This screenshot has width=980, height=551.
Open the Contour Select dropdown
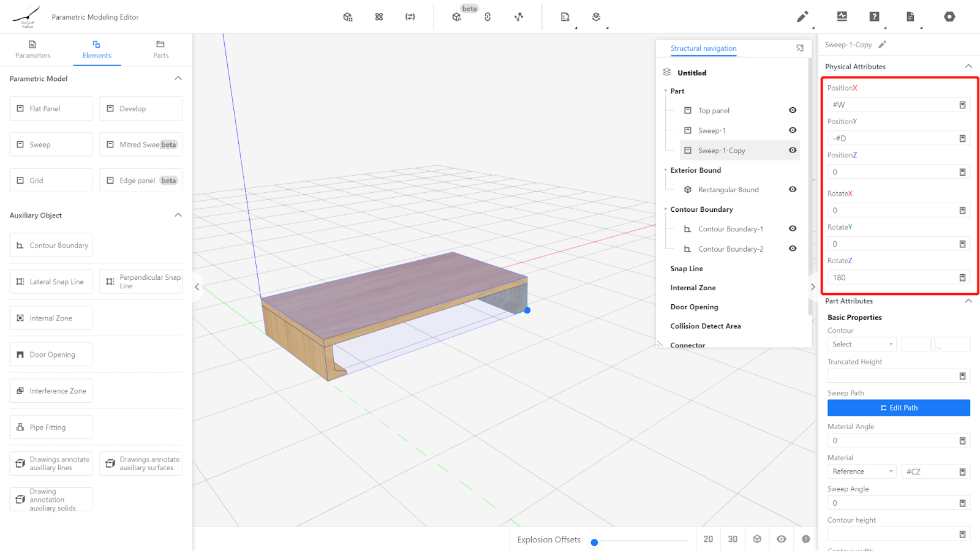861,345
